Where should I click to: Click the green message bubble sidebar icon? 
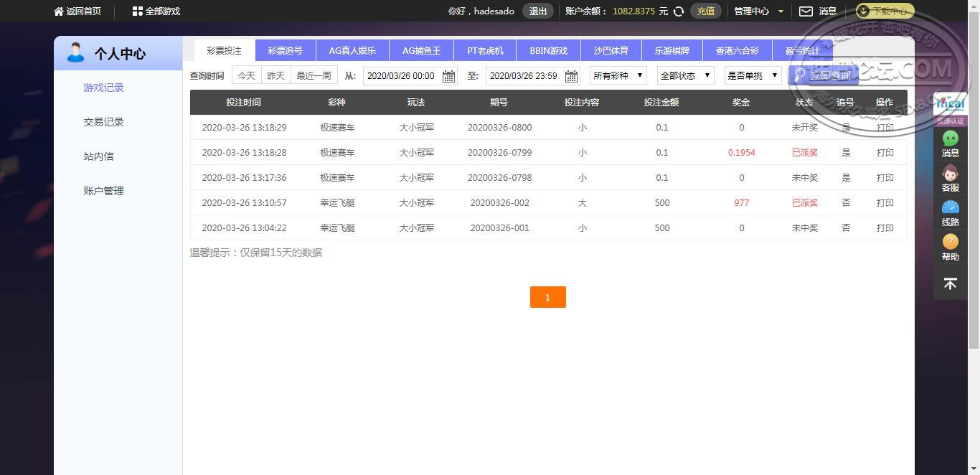(950, 138)
